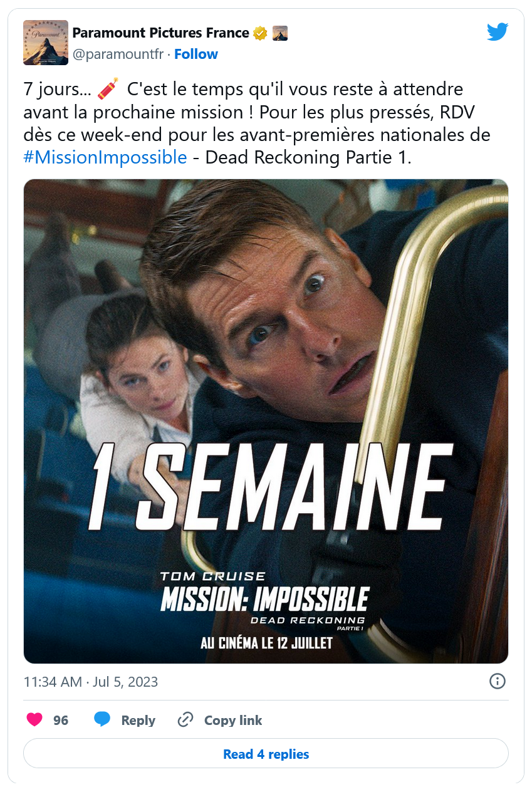Open Paramount Pictures France profile avatar

coord(46,43)
